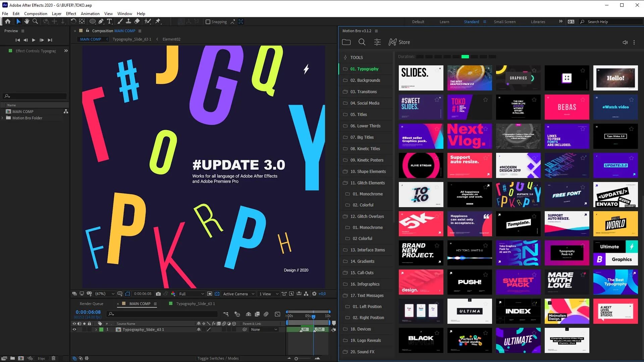The width and height of the screenshot is (644, 362).
Task: Click the Render Queue button
Action: coord(91,304)
